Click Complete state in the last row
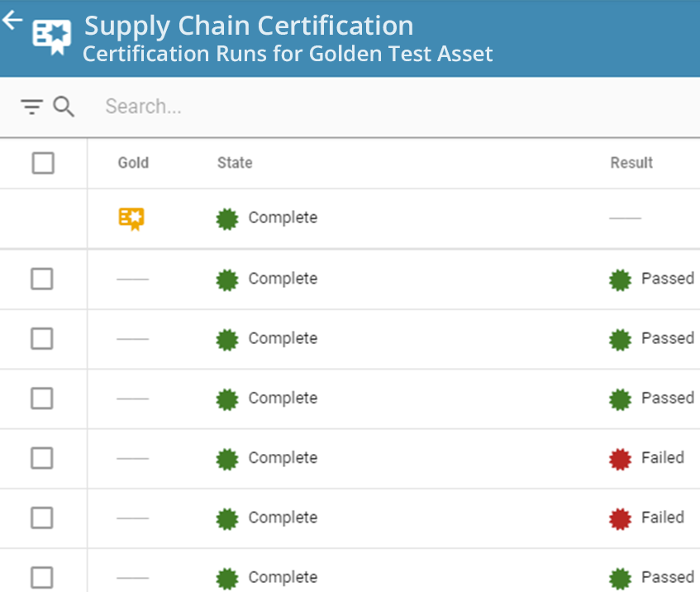Image resolution: width=700 pixels, height=592 pixels. [x=283, y=578]
